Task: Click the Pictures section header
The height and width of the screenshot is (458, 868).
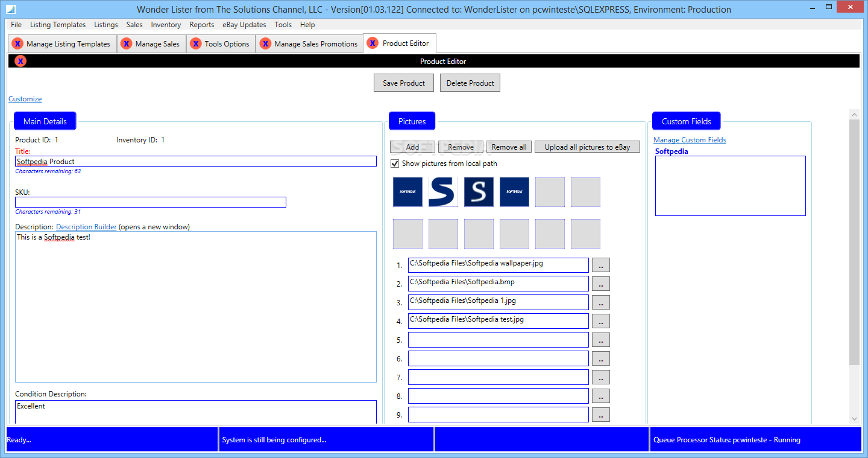Action: [412, 121]
